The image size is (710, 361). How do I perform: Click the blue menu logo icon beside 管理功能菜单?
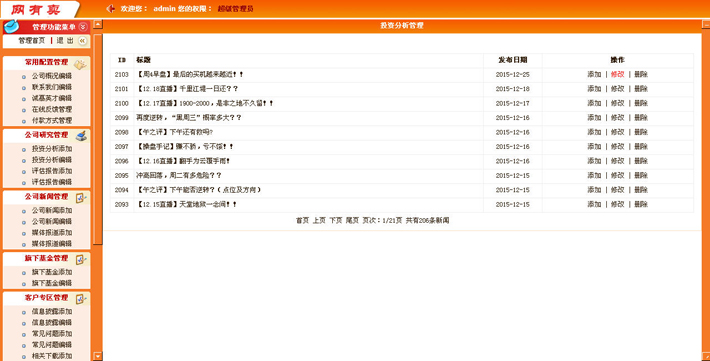click(x=11, y=27)
